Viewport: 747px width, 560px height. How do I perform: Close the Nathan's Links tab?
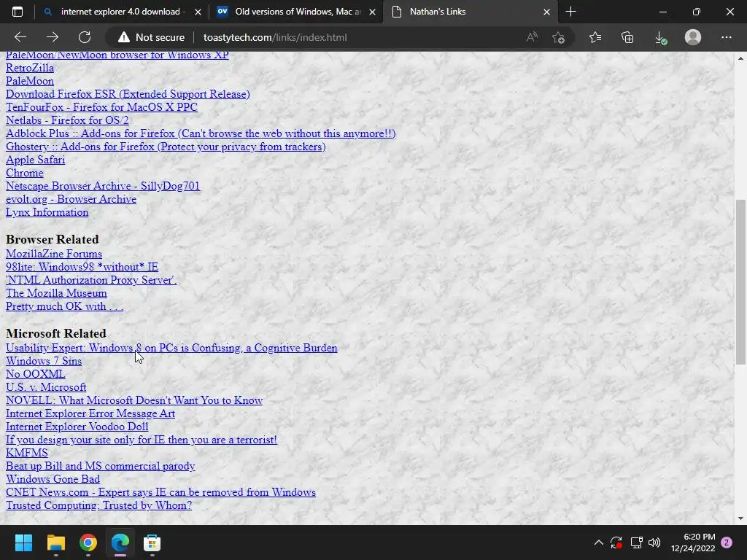547,12
